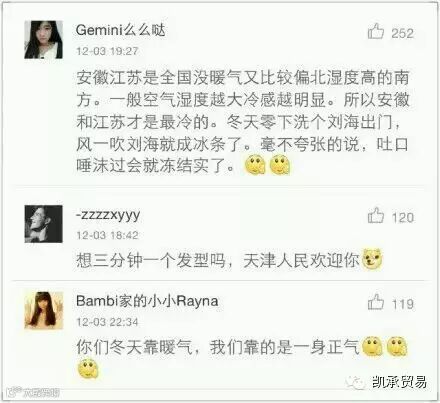The height and width of the screenshot is (403, 440).
Task: Visit Gemini么么哒 username profile
Action: (x=121, y=30)
